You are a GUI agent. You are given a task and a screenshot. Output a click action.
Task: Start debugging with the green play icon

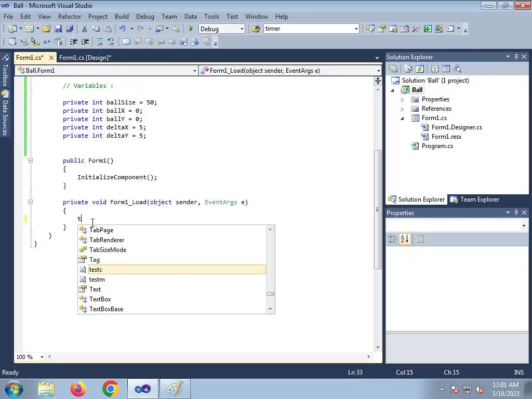191,29
